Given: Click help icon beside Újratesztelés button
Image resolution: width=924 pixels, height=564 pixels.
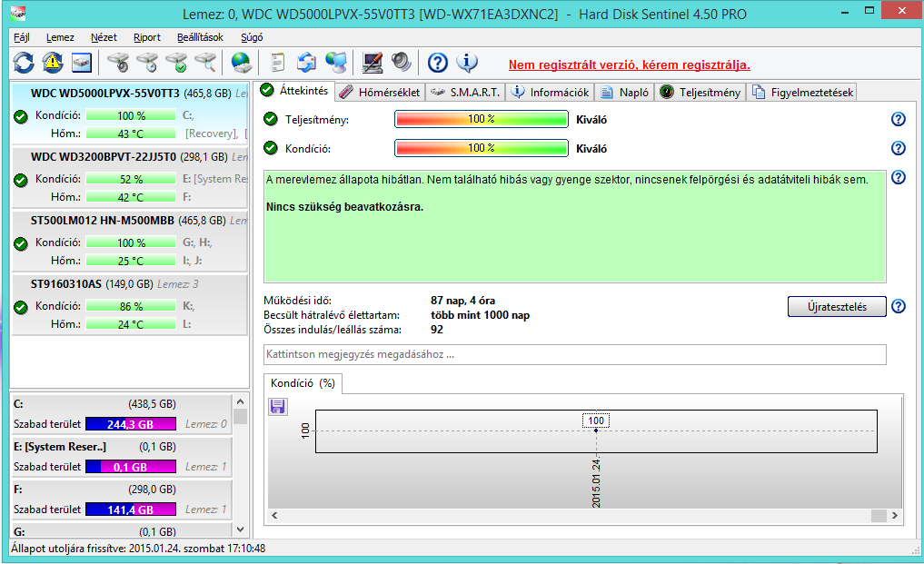Looking at the screenshot, I should click(898, 306).
